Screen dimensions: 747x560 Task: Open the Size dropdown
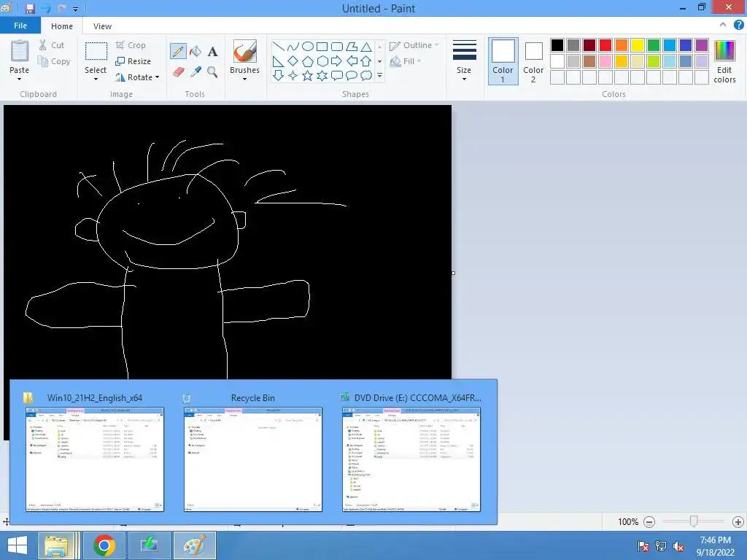[463, 61]
